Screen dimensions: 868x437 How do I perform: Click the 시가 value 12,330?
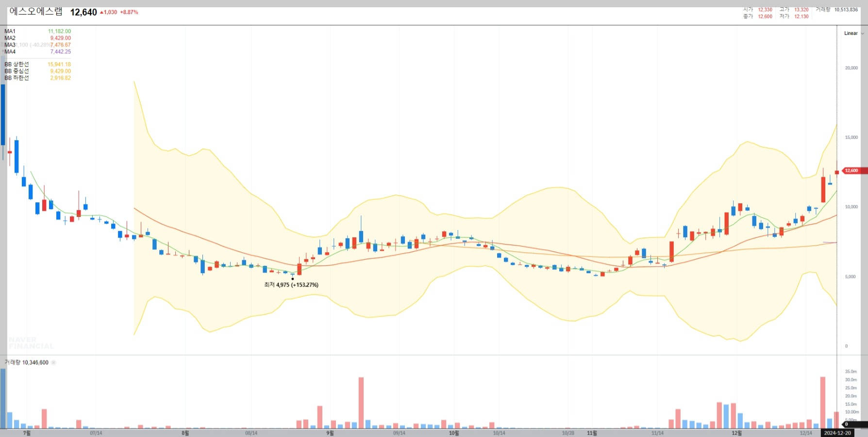click(765, 10)
